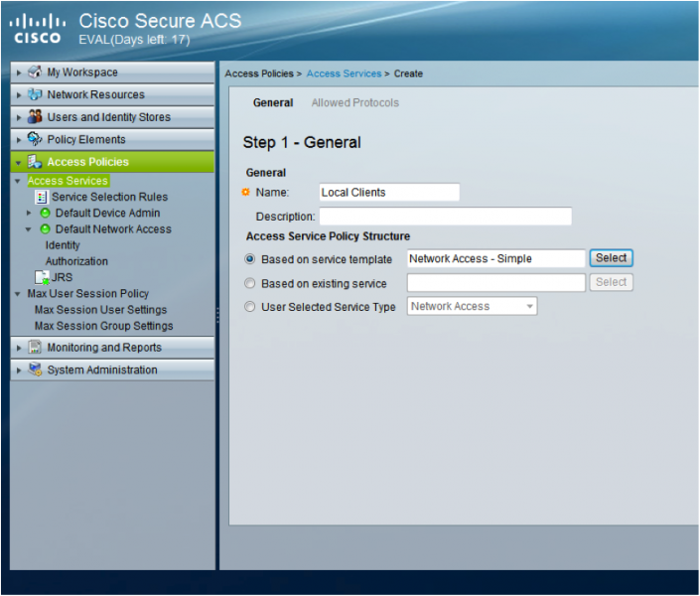The width and height of the screenshot is (700, 596).
Task: Switch to the Allowed Protocols step tab
Action: pos(354,102)
